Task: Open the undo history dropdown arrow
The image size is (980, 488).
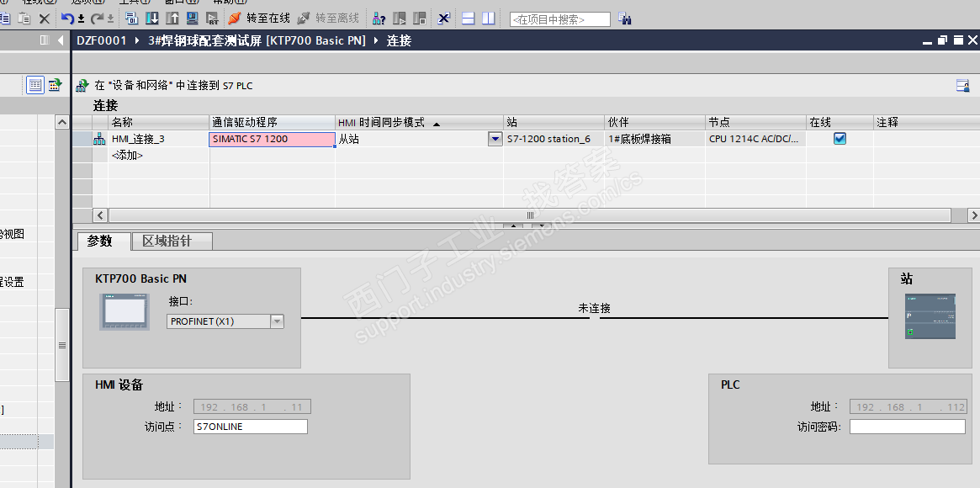Action: pyautogui.click(x=81, y=19)
